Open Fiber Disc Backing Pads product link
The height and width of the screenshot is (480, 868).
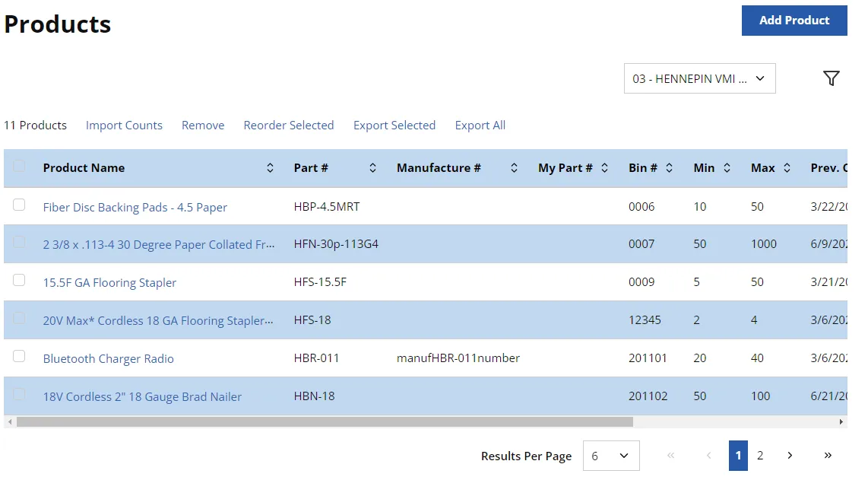(x=135, y=208)
